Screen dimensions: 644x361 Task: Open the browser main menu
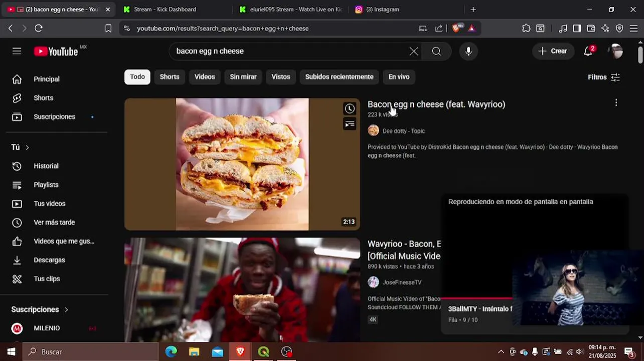tap(633, 29)
